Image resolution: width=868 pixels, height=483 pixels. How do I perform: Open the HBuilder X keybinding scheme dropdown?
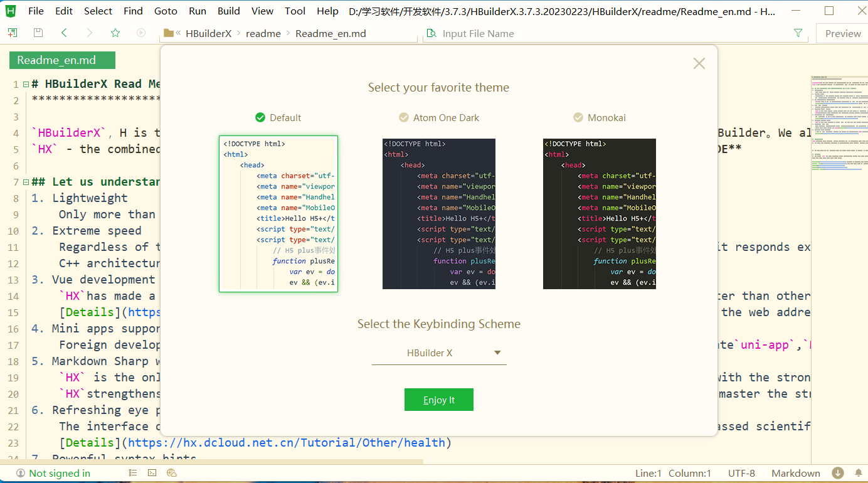(439, 353)
